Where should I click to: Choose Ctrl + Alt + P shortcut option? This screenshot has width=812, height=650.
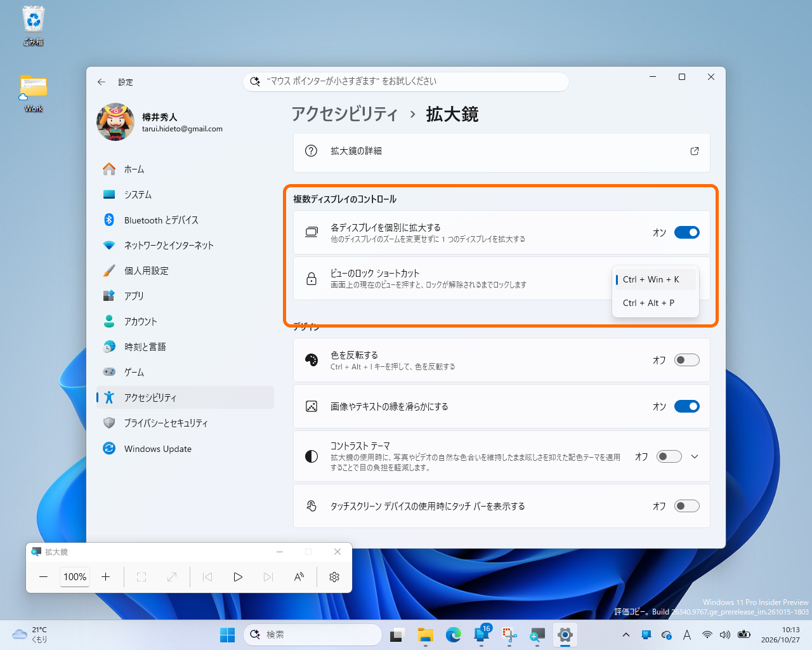[655, 303]
